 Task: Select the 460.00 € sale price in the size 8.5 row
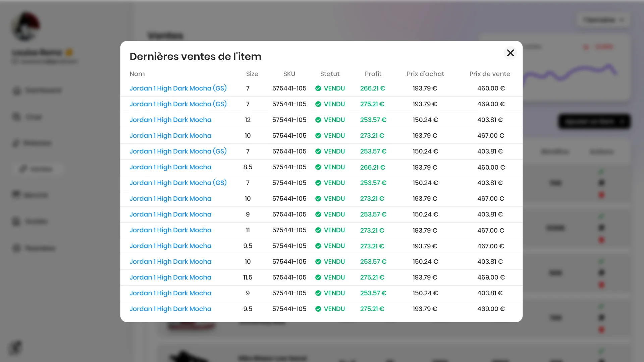491,167
